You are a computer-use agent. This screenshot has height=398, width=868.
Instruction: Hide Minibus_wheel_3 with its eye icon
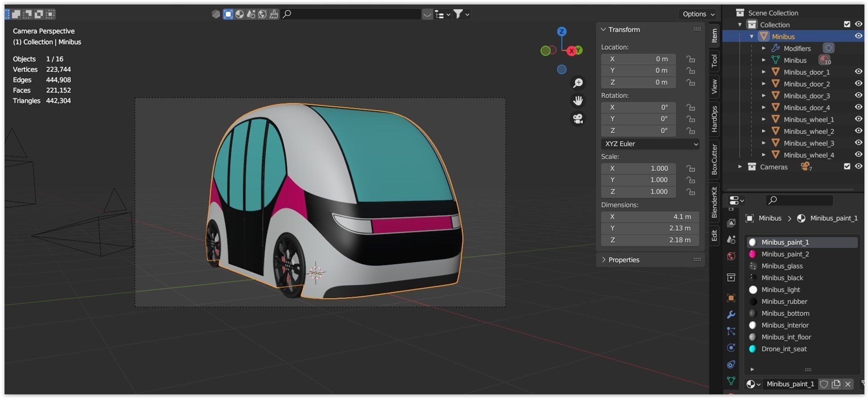(x=859, y=142)
